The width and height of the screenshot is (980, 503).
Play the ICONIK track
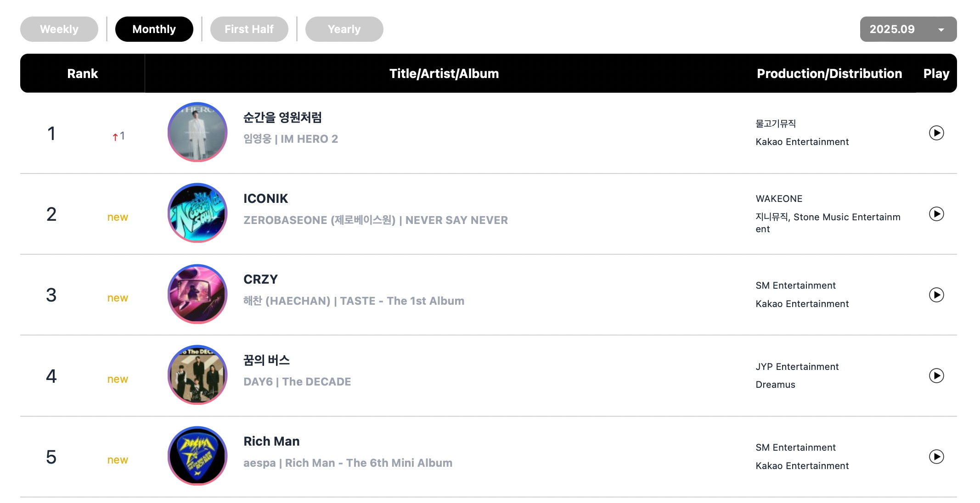(x=936, y=214)
